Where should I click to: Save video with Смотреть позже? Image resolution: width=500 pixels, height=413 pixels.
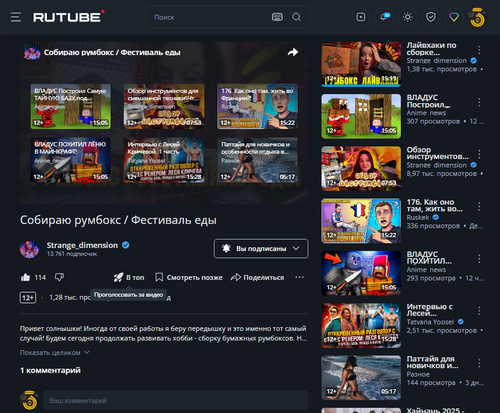click(189, 277)
